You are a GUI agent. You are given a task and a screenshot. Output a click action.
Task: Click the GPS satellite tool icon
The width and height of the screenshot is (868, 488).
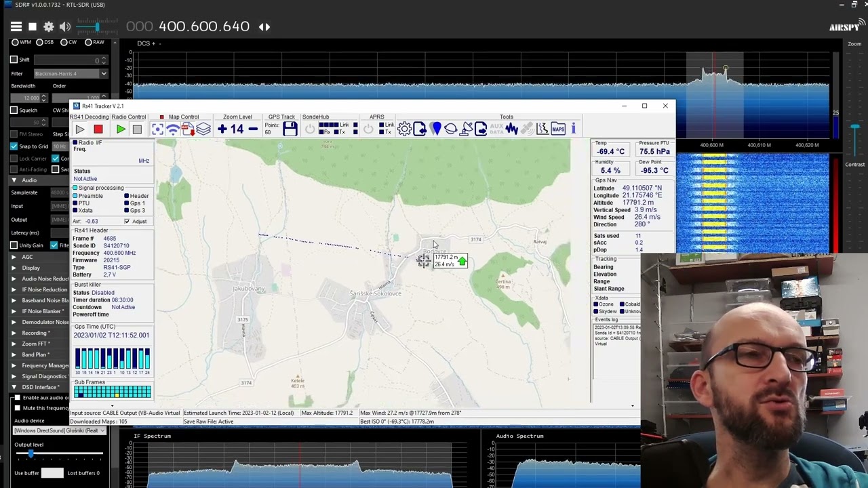tap(527, 129)
